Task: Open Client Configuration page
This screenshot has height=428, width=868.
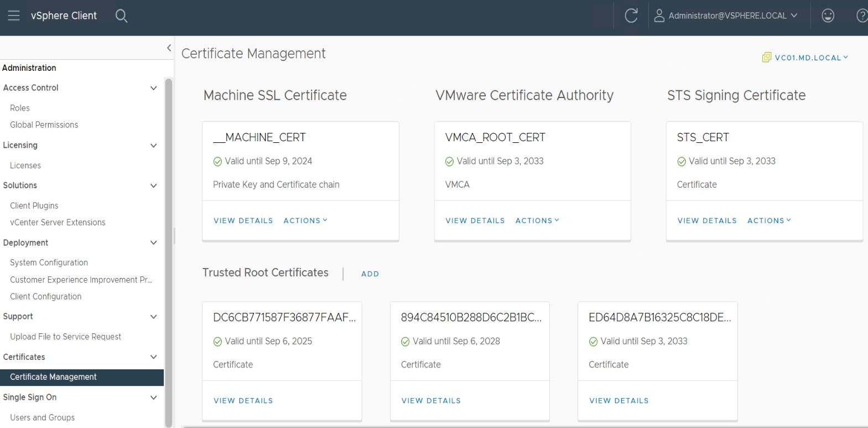Action: [45, 296]
